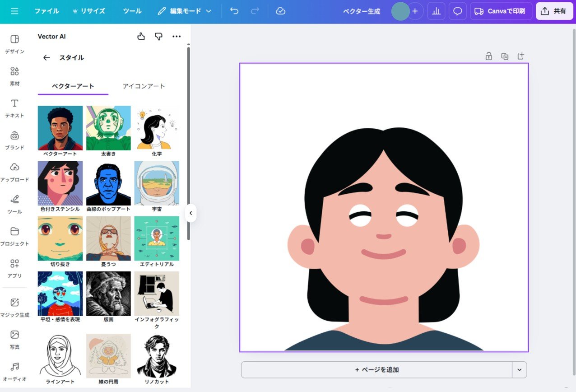Open the ファイル menu
The height and width of the screenshot is (392, 576).
tap(46, 11)
